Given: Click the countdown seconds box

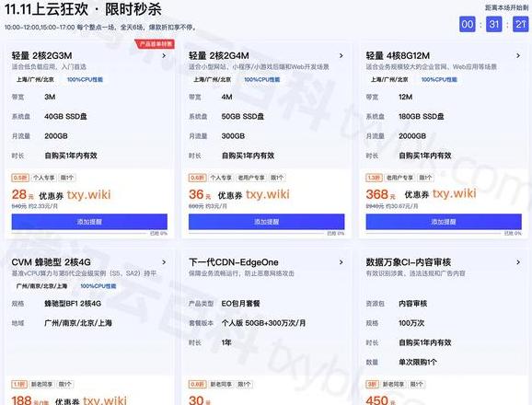Looking at the screenshot, I should coord(520,24).
